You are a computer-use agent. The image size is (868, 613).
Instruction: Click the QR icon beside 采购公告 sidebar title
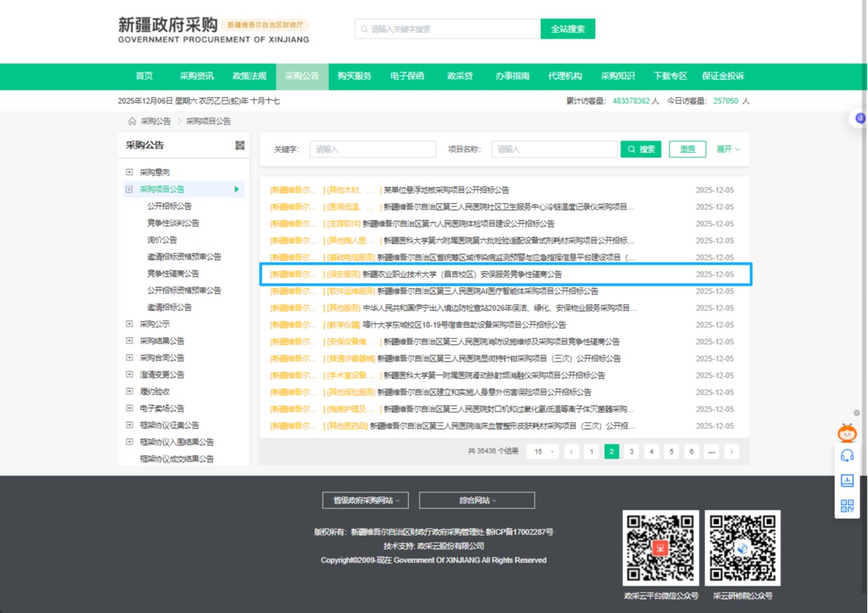tap(240, 145)
